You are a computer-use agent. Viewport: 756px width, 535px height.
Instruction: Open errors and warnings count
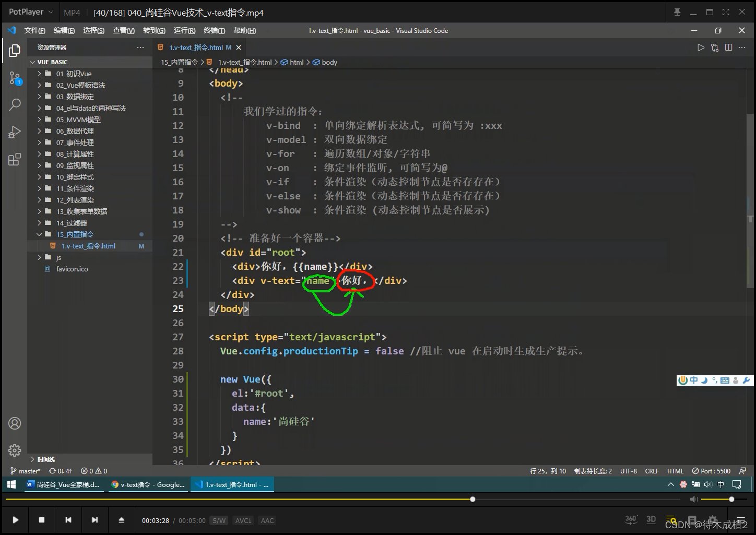pos(94,471)
